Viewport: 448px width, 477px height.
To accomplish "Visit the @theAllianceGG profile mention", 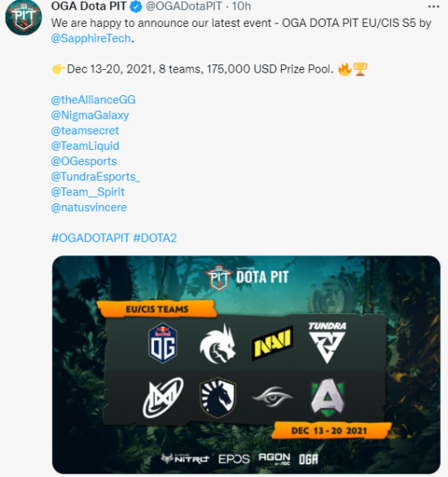I will [x=94, y=100].
